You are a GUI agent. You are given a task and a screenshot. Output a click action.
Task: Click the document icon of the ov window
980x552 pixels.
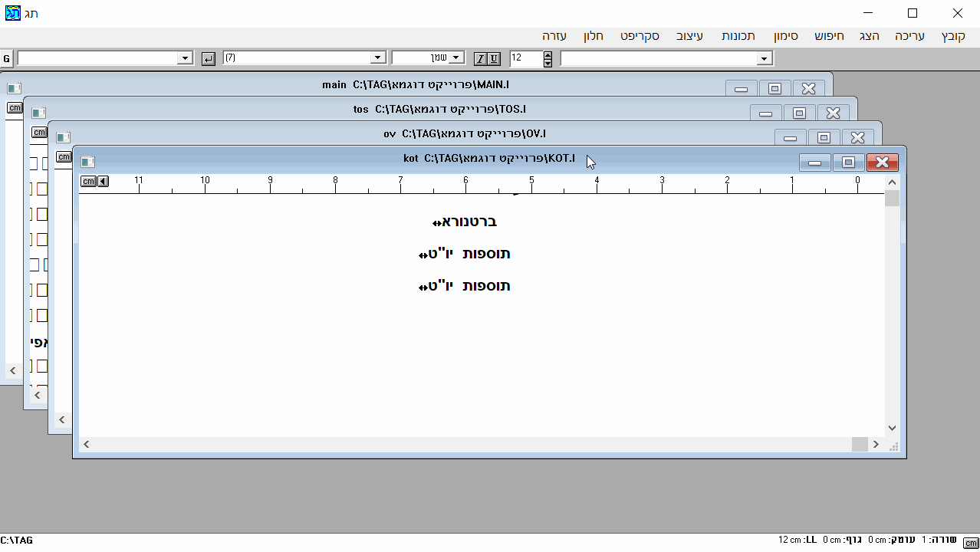pos(63,137)
